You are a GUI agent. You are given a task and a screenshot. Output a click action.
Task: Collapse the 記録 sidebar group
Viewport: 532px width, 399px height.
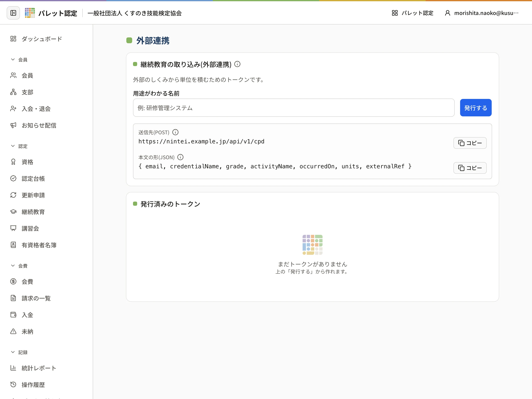click(x=19, y=352)
